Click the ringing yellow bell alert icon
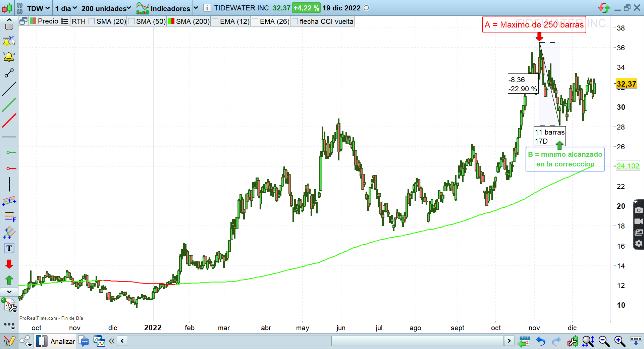Screen dimensions: 644x349 [x=9, y=57]
